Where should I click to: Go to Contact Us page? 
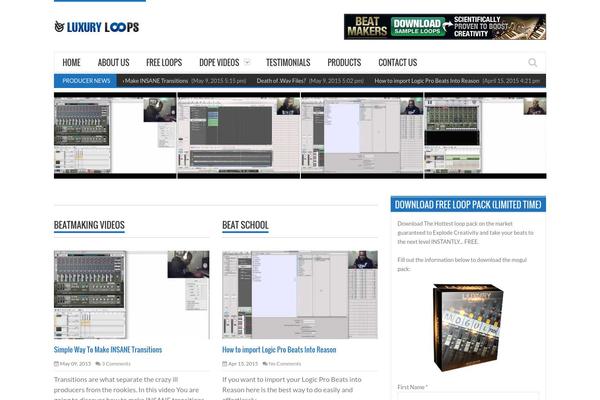tap(398, 62)
